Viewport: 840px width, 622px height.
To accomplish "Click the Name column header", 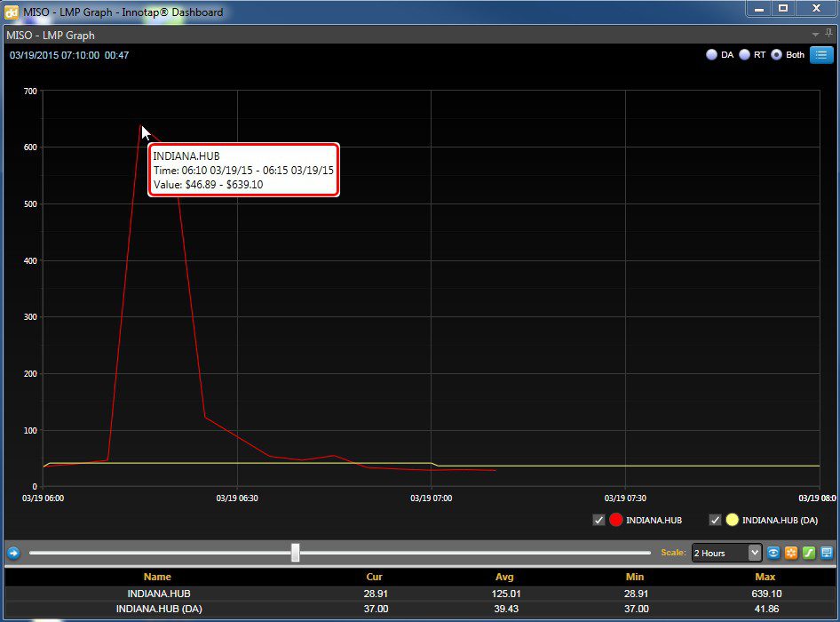I will tap(157, 577).
